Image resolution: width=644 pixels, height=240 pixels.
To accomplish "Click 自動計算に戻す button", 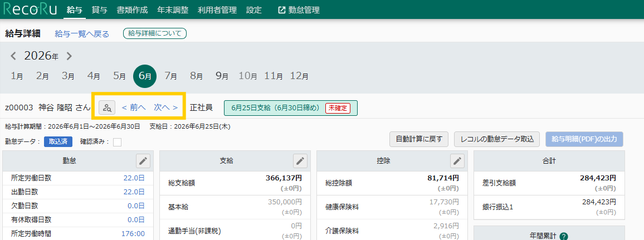I will (419, 139).
